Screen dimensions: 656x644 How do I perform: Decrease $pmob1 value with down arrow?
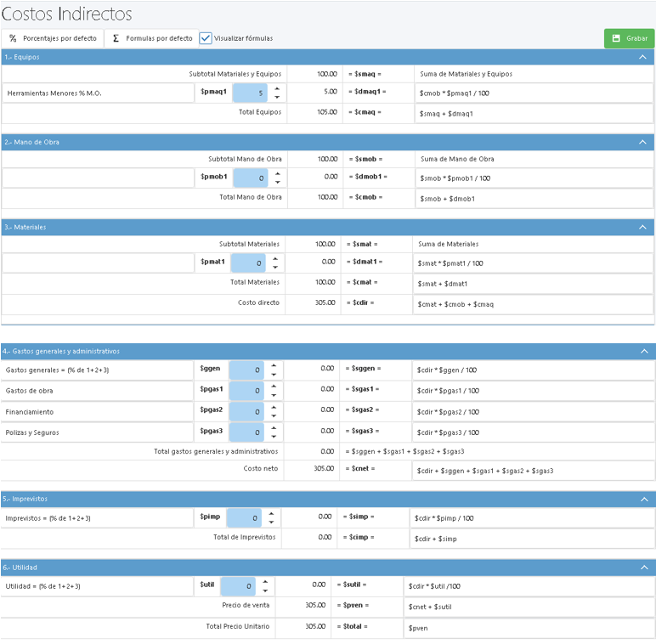275,183
